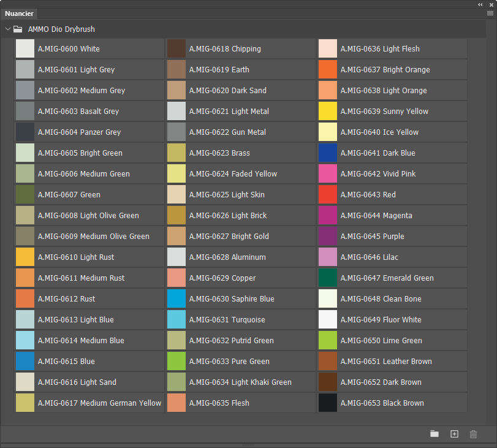Pick the A.MIG-0633 Pure Green swatch
The width and height of the screenshot is (497, 448).
coord(176,361)
